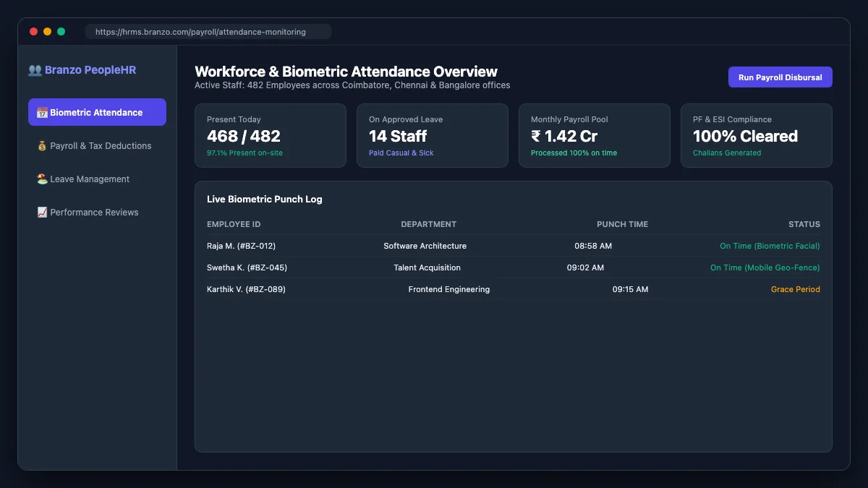
Task: Click Run Payroll Disbursal button
Action: click(780, 77)
